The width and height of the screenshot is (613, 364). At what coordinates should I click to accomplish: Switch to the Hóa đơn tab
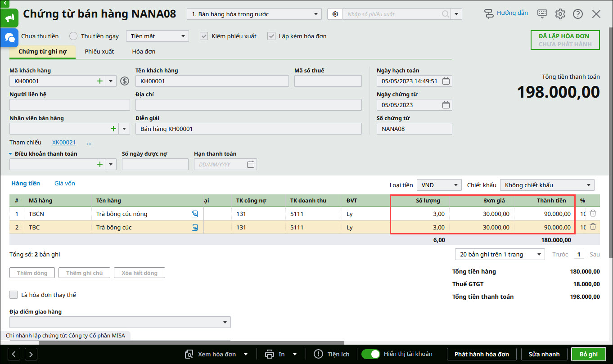(x=144, y=52)
